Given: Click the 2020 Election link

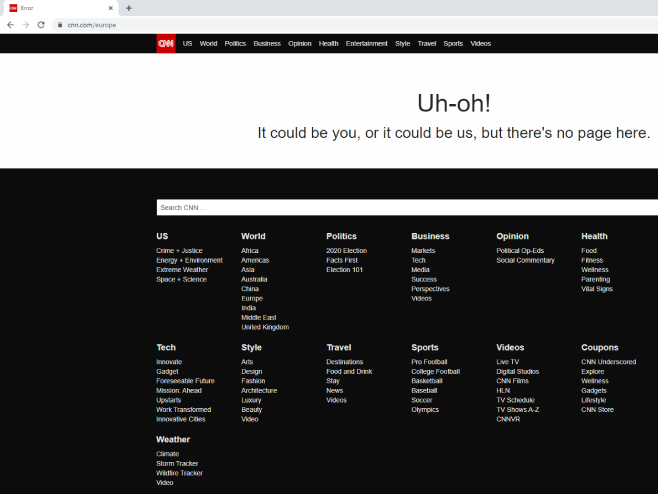Looking at the screenshot, I should (347, 251).
